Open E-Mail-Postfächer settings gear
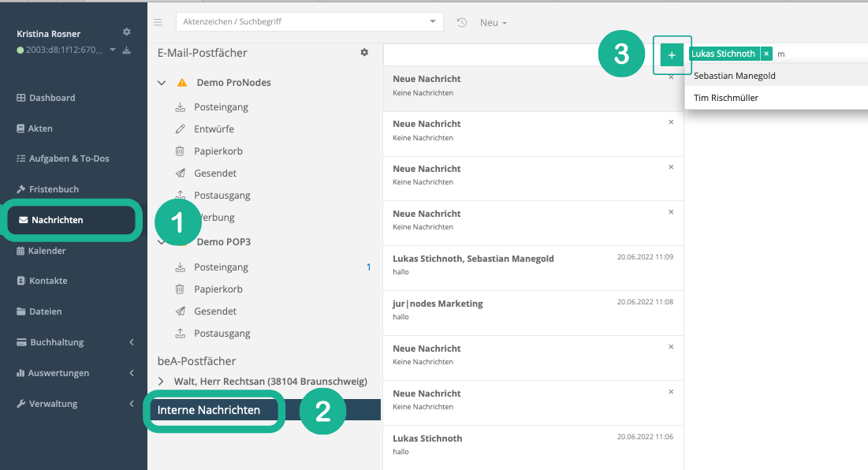Image resolution: width=868 pixels, height=470 pixels. click(364, 53)
